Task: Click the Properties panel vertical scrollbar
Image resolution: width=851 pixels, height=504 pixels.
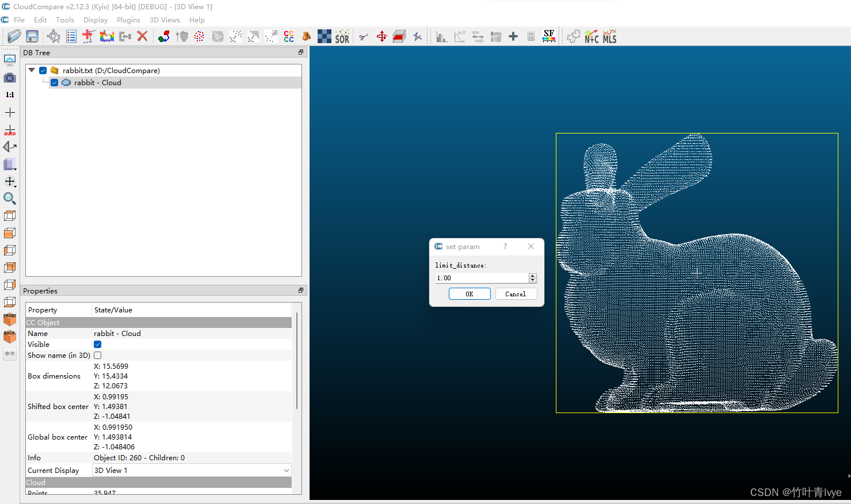Action: click(297, 361)
